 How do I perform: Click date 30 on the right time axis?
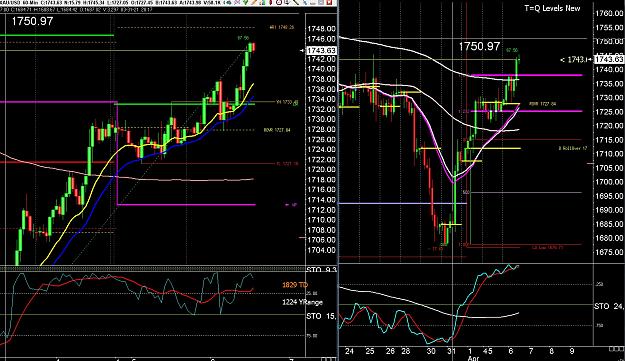pos(431,351)
